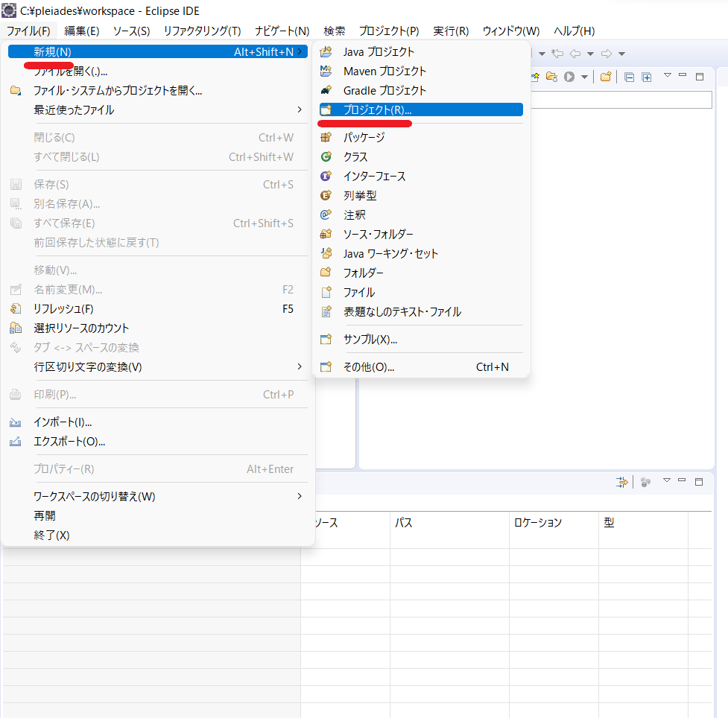Open the ナビゲート(N) menu
Screen dimensions: 728x718
tap(282, 31)
